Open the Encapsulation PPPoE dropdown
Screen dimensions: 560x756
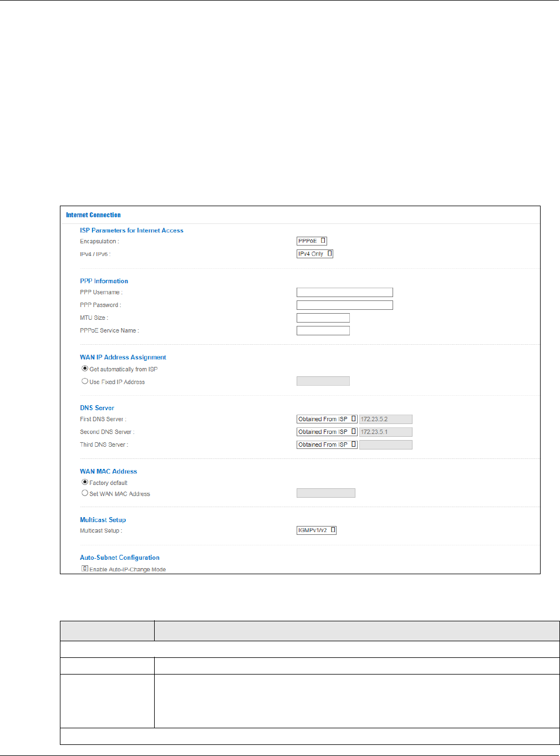tap(312, 241)
